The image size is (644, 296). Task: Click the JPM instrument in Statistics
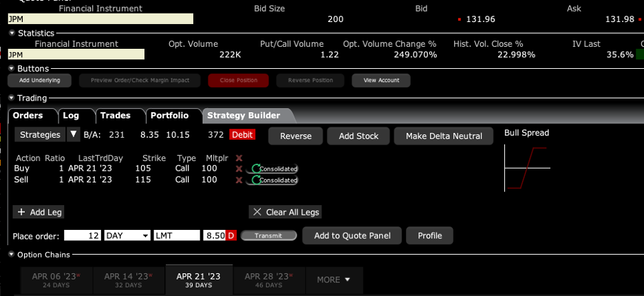pos(76,54)
